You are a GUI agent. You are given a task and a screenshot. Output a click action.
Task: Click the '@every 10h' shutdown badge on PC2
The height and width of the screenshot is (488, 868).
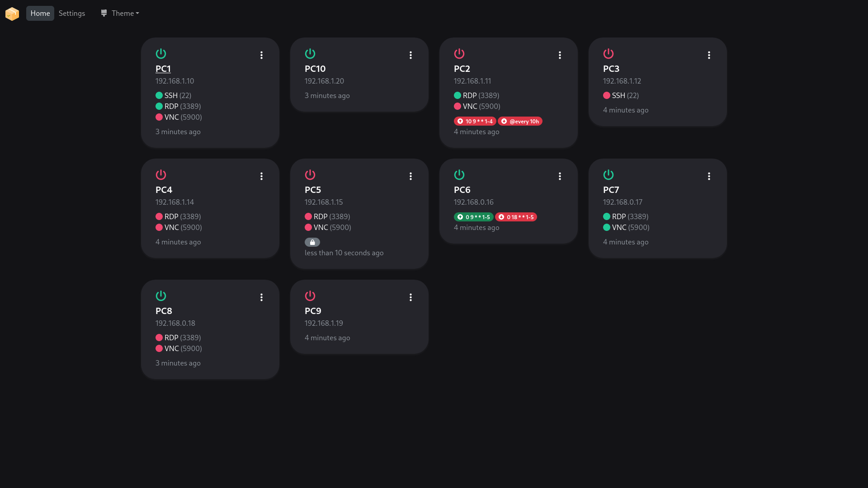point(520,122)
